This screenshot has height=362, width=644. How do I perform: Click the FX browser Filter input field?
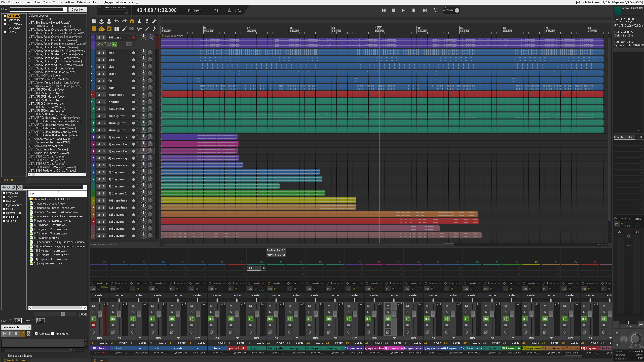click(x=37, y=10)
